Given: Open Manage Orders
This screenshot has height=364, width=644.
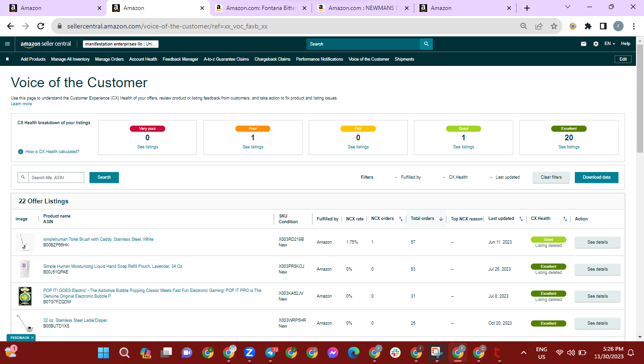Looking at the screenshot, I should click(109, 59).
